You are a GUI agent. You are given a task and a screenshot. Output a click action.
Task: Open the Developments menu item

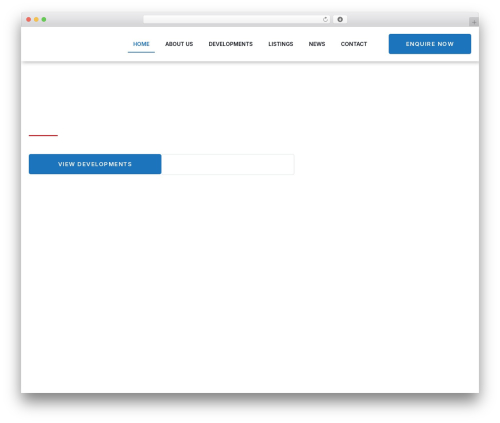point(231,44)
